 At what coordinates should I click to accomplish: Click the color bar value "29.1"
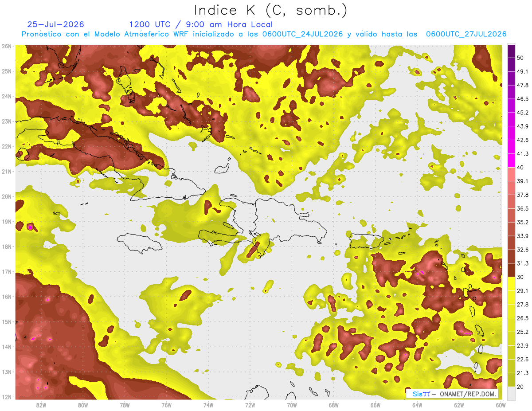522,291
